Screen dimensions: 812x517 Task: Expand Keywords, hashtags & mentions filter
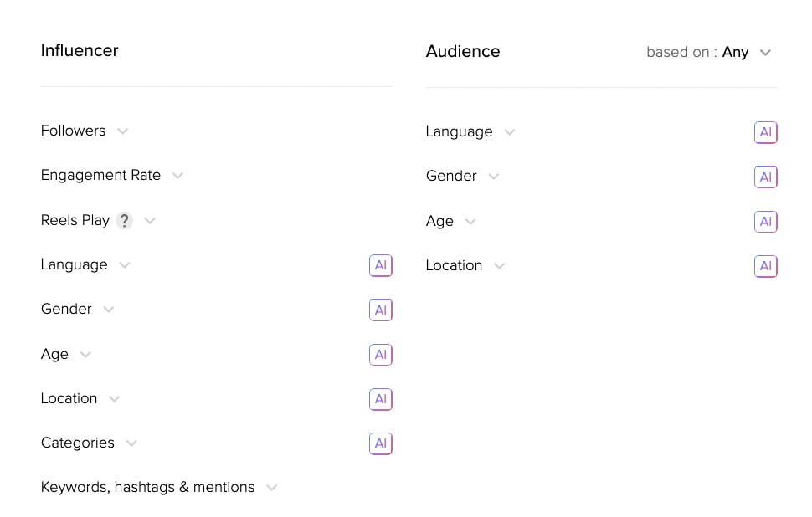point(271,487)
